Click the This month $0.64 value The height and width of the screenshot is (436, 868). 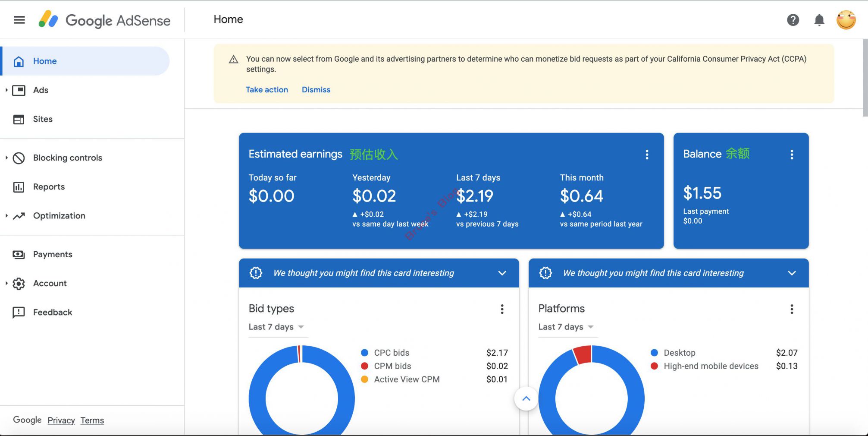click(581, 196)
